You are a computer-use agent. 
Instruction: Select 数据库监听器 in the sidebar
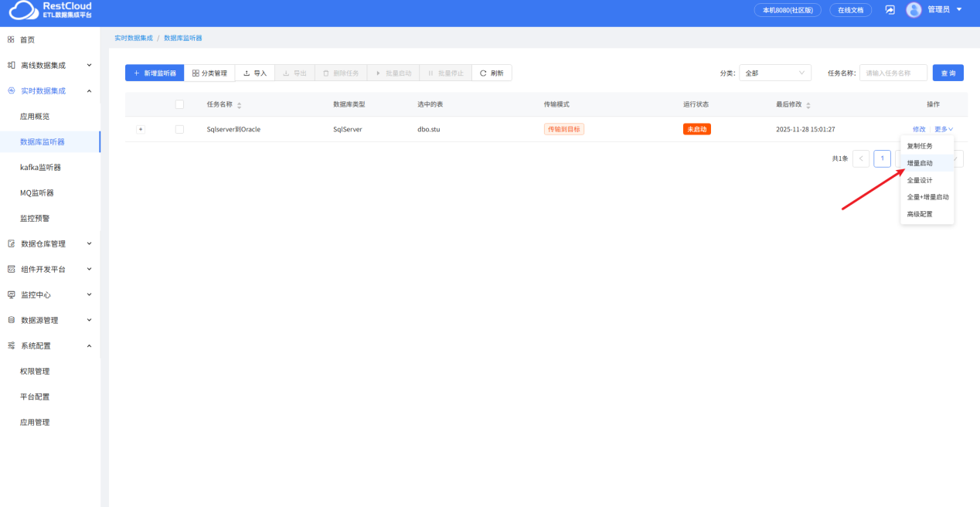(x=50, y=141)
